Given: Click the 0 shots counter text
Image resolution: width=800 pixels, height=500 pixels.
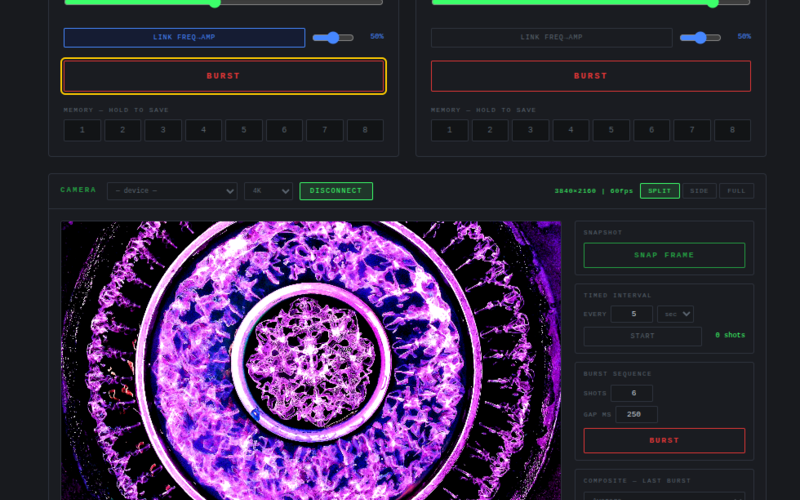Looking at the screenshot, I should click(x=730, y=335).
